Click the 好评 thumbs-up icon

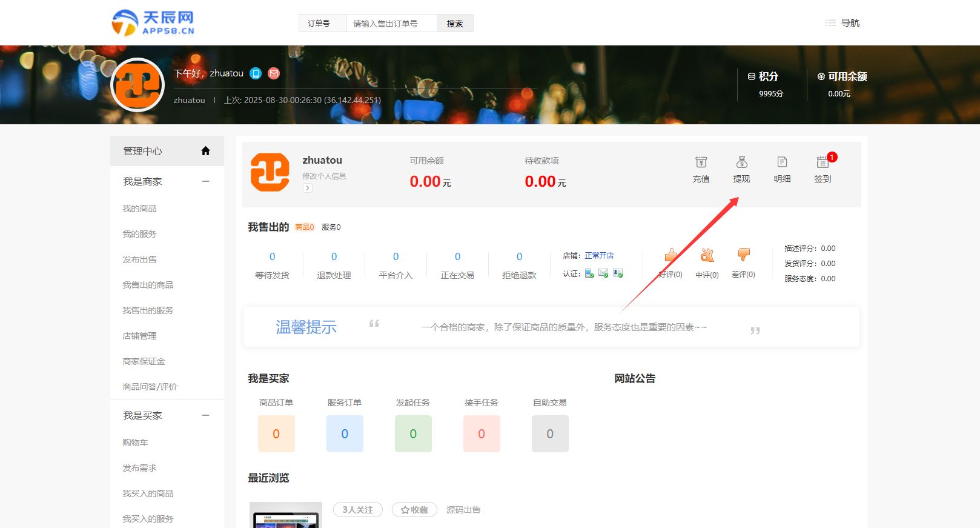tap(670, 255)
